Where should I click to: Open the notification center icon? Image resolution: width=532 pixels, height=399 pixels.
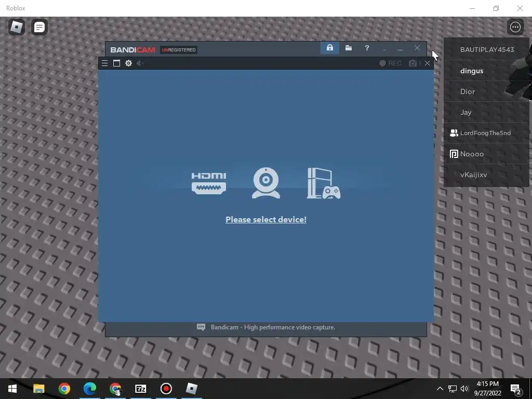pos(516,389)
